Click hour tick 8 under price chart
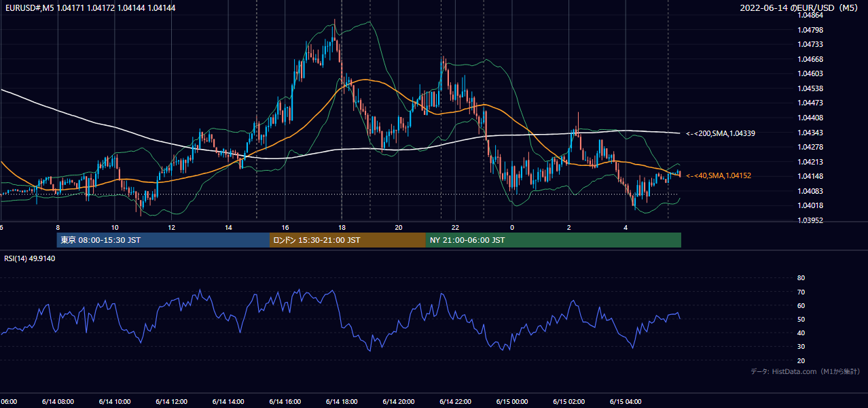 [58, 227]
